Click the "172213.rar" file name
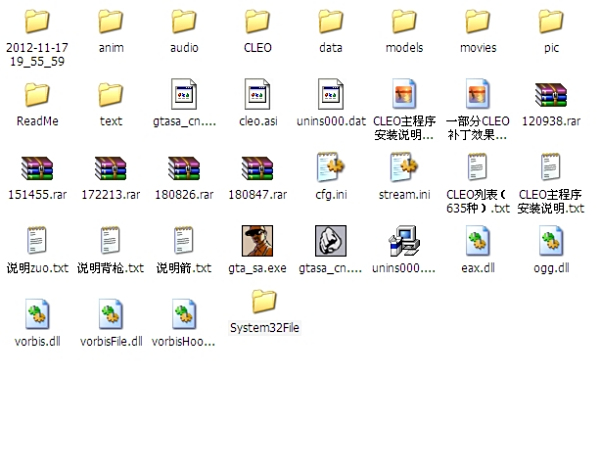 click(x=111, y=195)
